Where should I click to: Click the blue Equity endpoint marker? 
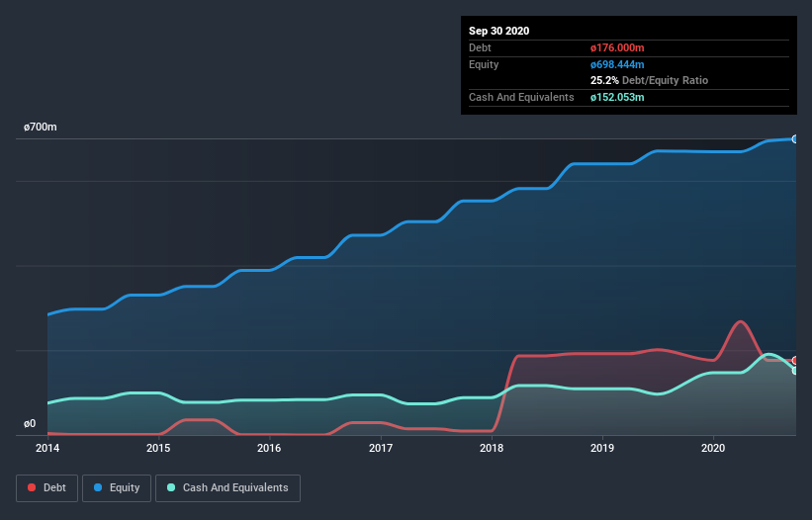[x=795, y=139]
